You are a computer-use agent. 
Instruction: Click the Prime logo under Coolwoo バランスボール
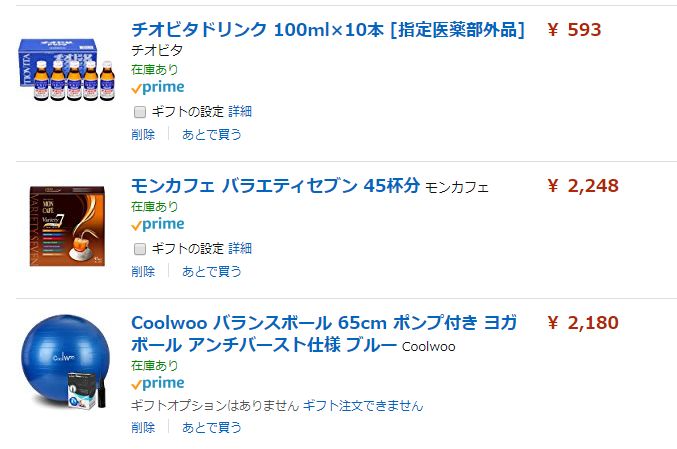point(158,384)
